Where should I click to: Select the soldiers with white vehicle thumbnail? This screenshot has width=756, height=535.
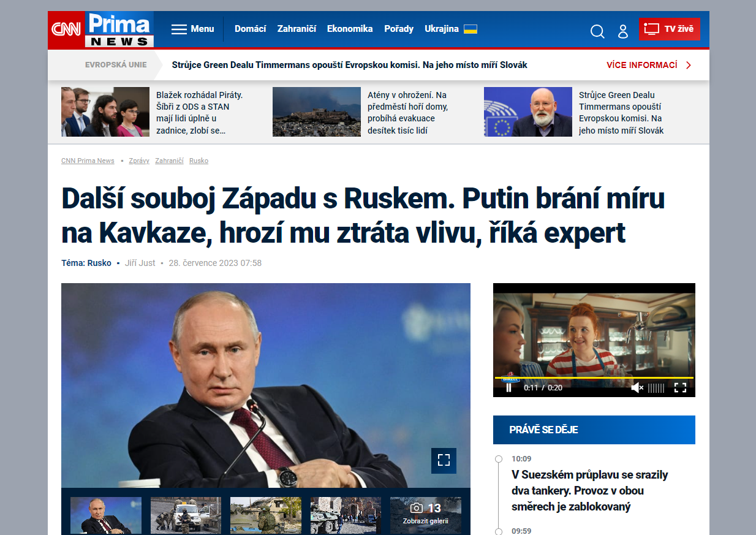(x=186, y=515)
